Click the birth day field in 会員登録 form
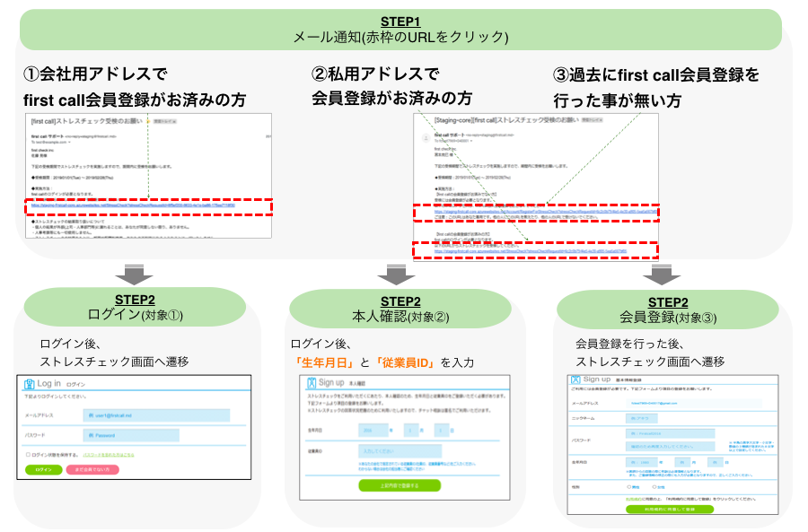Viewport: 808px width, 532px height. click(715, 463)
